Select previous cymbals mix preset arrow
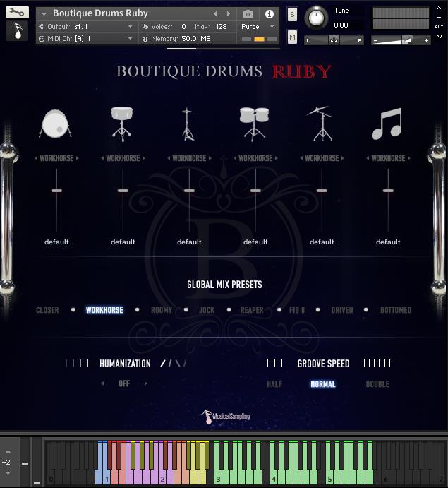This screenshot has height=488, width=448. tap(301, 158)
